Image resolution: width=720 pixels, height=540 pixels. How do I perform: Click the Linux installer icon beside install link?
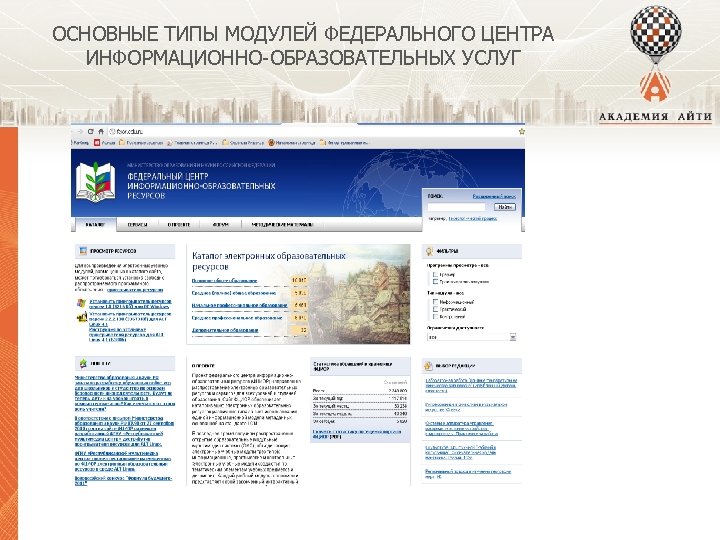tap(82, 317)
